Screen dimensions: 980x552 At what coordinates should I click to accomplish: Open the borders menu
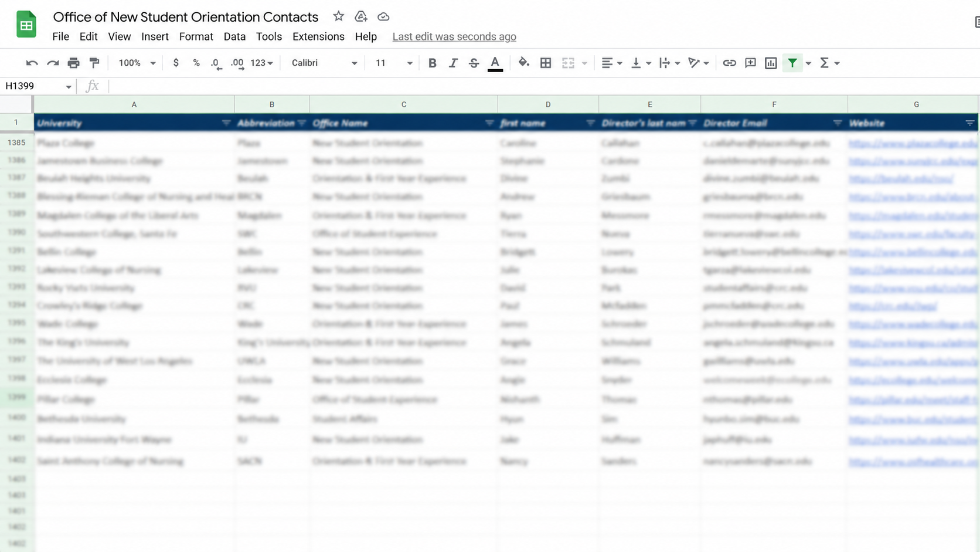(546, 63)
